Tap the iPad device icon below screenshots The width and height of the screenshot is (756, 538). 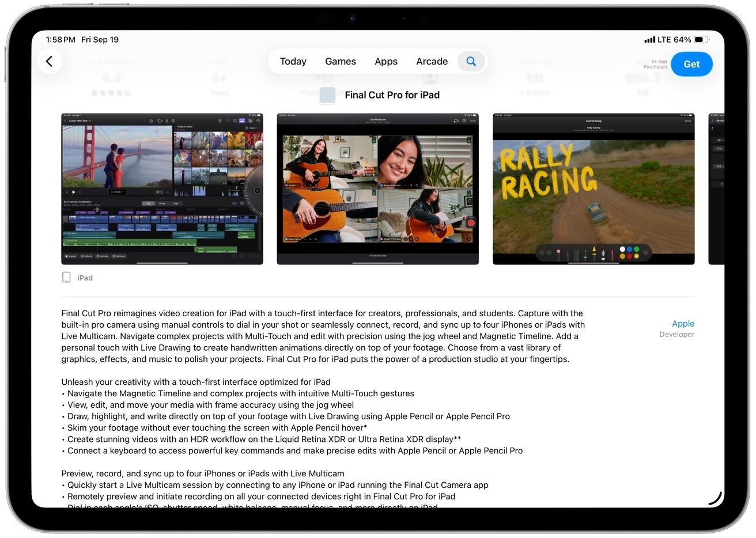click(x=66, y=278)
